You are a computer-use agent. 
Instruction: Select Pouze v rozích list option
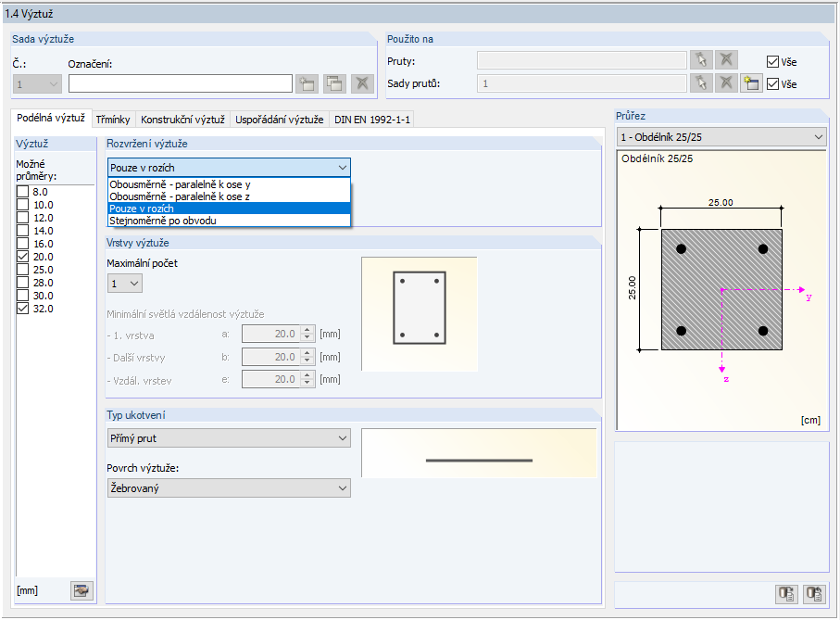[229, 209]
